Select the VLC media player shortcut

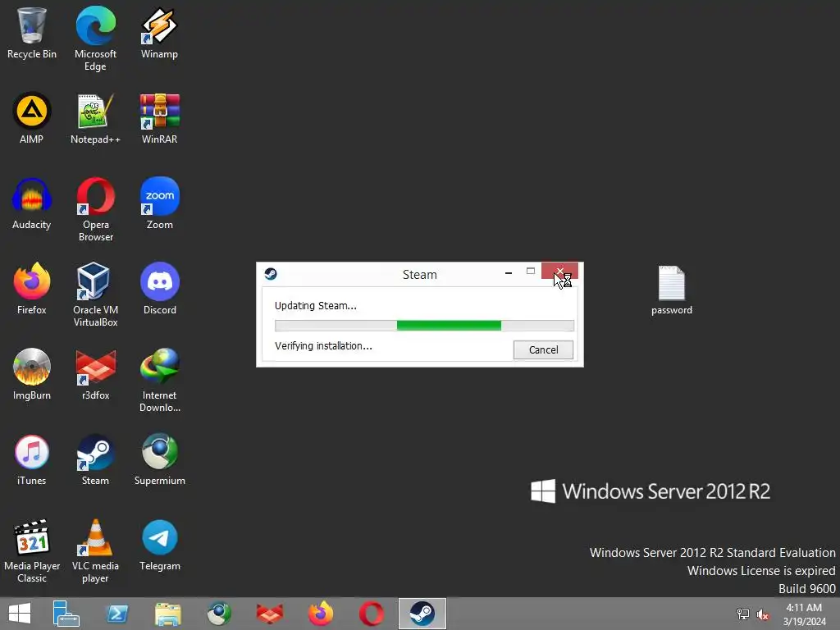[95, 551]
